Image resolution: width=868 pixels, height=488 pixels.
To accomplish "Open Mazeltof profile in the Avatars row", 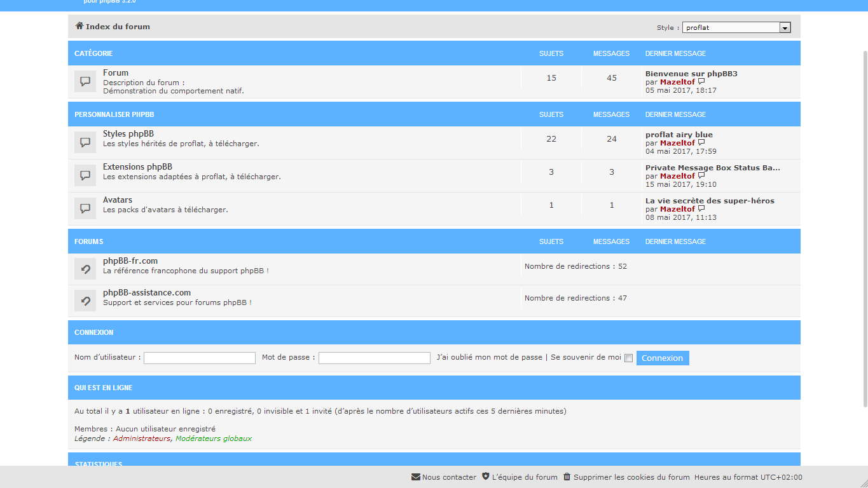I will pyautogui.click(x=677, y=209).
